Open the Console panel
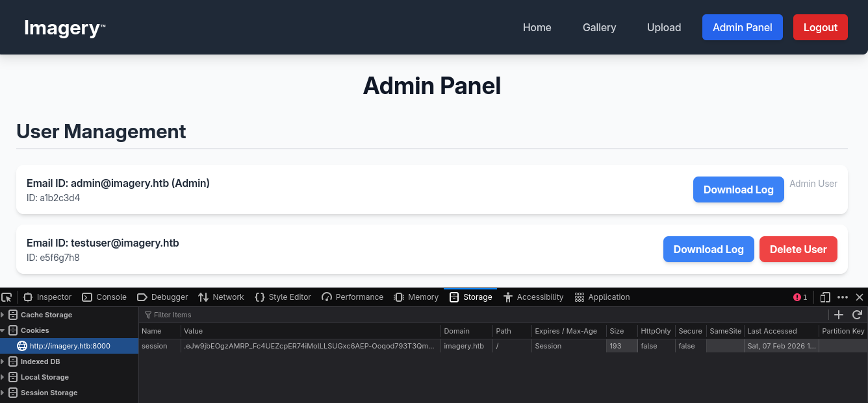Screen dimensions: 868x403 [104, 297]
